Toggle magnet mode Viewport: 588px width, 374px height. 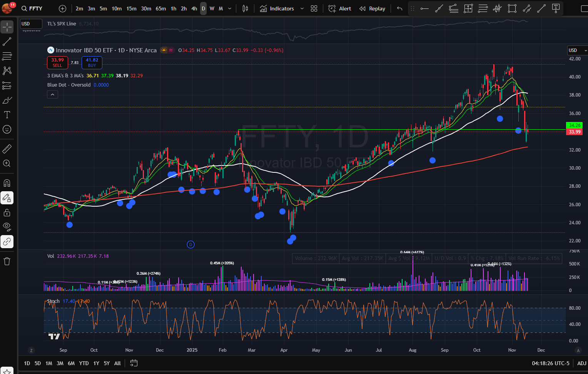pyautogui.click(x=7, y=183)
